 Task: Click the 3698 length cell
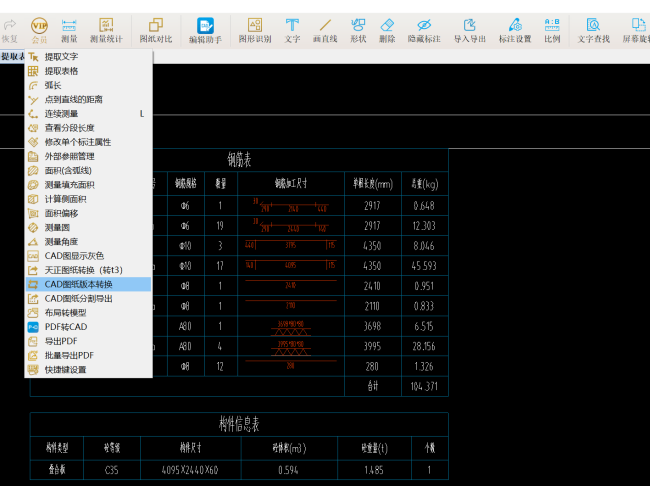pos(372,326)
